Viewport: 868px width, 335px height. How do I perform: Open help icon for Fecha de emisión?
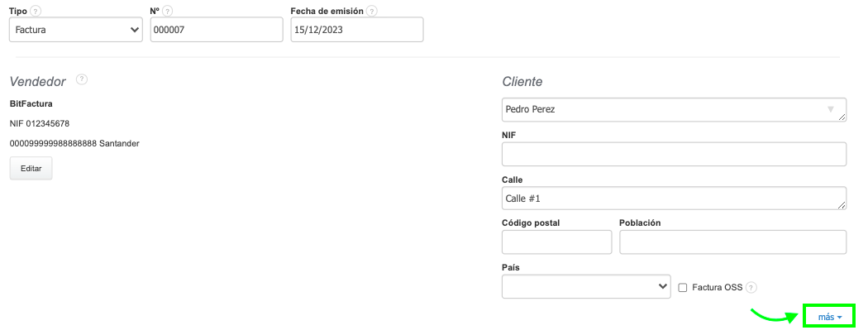pos(372,11)
